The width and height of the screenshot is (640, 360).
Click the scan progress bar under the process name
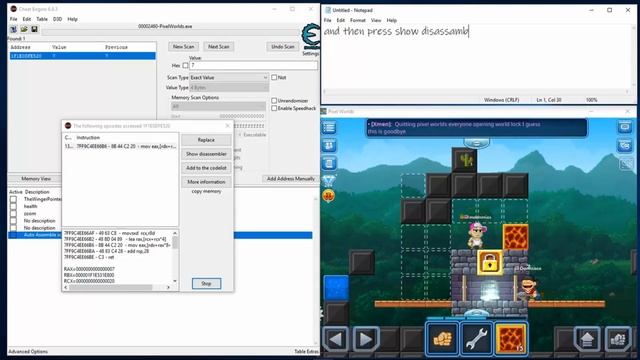171,32
